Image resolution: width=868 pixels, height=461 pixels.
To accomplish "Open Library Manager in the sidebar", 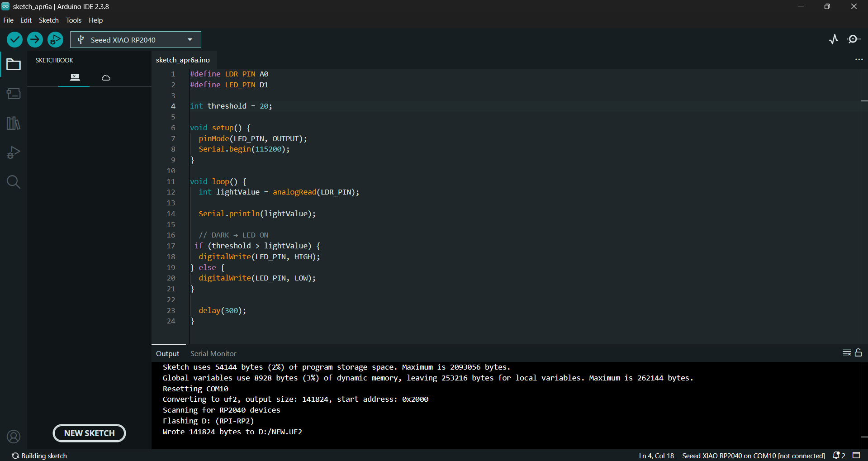I will click(14, 123).
